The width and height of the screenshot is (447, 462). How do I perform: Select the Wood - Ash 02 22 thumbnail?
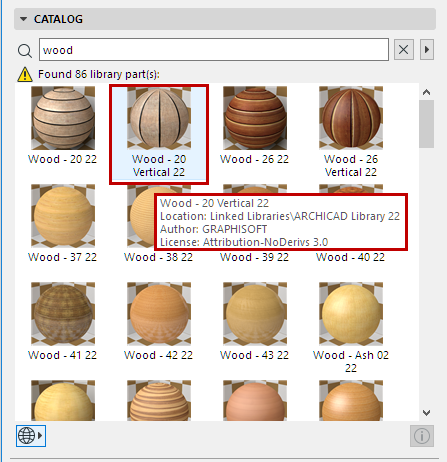[351, 314]
